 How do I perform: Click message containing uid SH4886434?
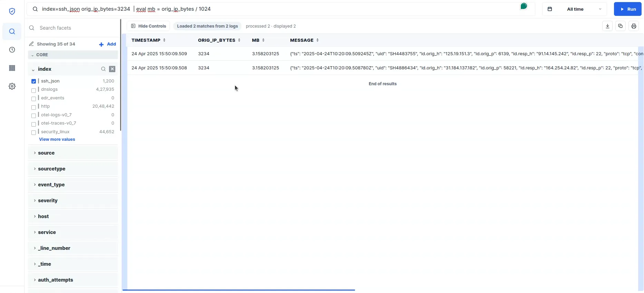(467, 68)
